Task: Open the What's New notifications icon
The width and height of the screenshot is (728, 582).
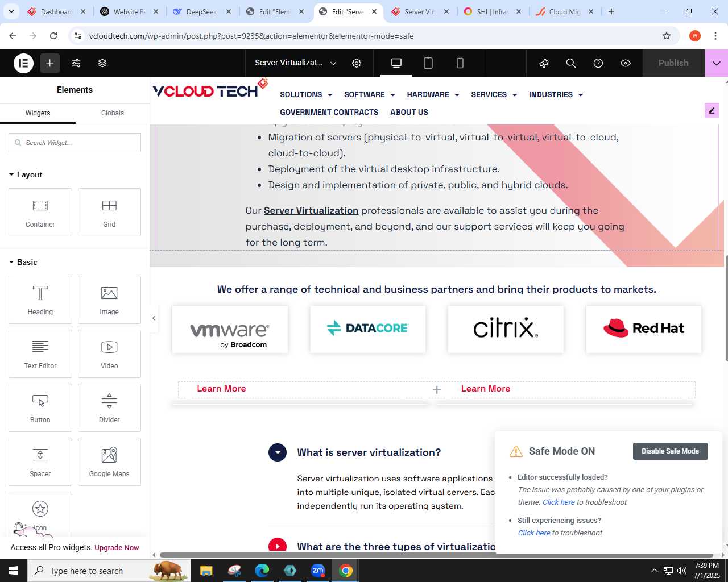Action: click(x=544, y=63)
